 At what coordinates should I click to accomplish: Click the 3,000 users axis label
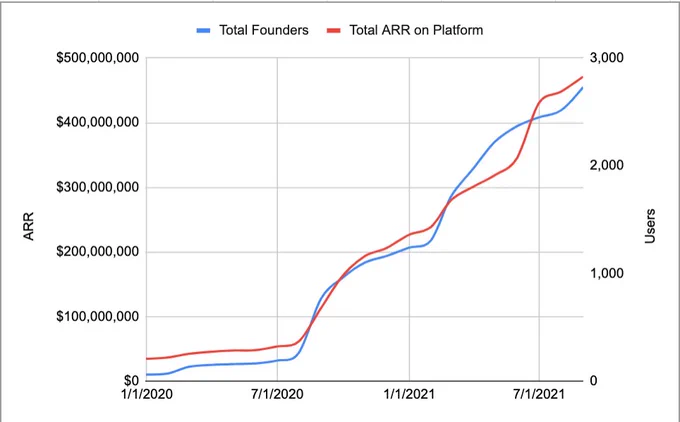coord(606,58)
